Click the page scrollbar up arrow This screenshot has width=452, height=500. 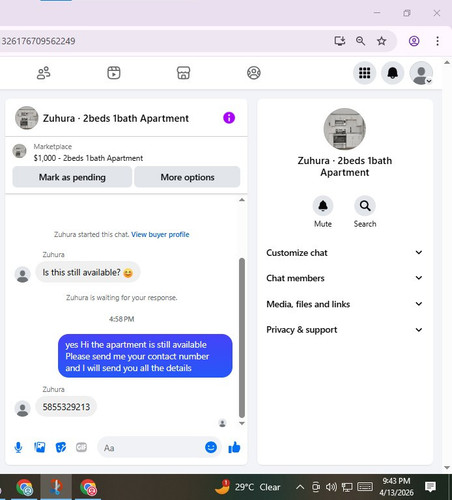coord(447,62)
